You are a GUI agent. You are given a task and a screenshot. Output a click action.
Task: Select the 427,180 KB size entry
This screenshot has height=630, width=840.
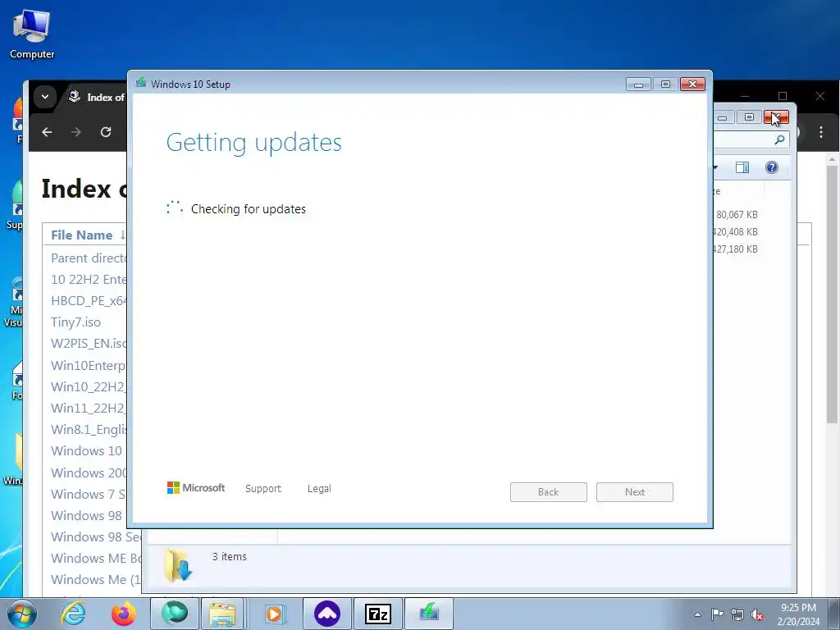[735, 249]
